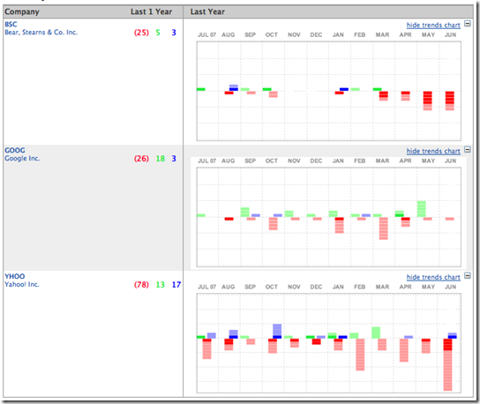Click the Last Year column header
Screen dimensions: 480x404
click(207, 12)
